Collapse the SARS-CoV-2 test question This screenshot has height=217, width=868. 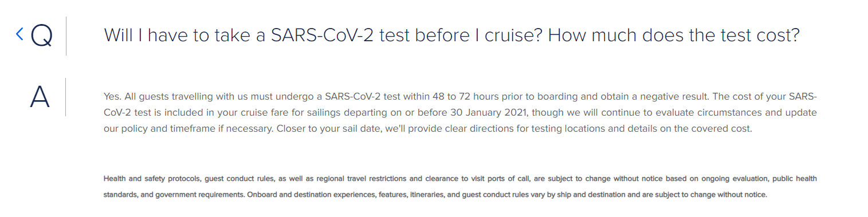(451, 35)
